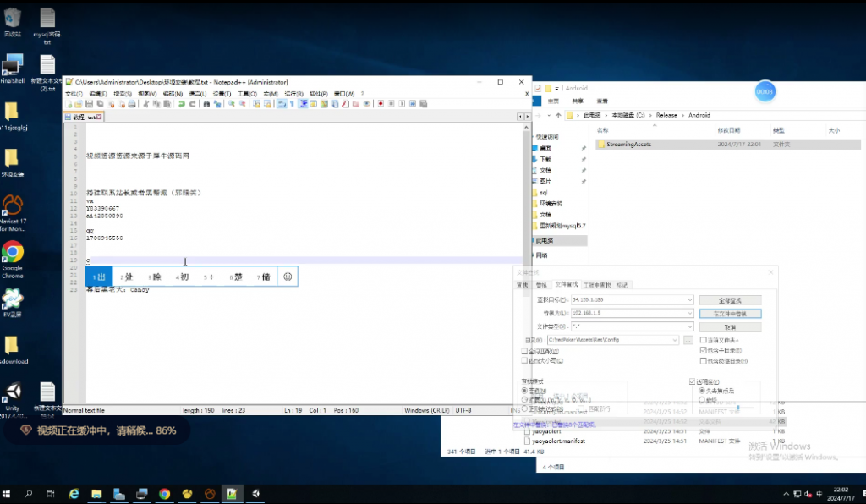Expand the 查找目标 (find what) dropdown
Image resolution: width=866 pixels, height=504 pixels.
[x=690, y=300]
